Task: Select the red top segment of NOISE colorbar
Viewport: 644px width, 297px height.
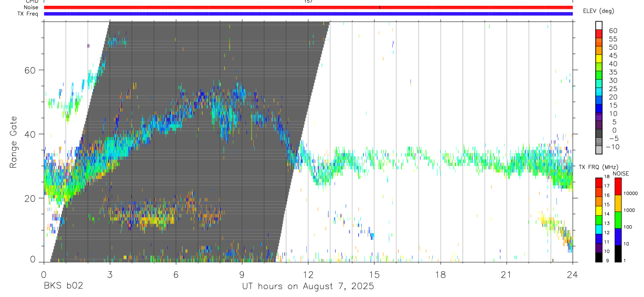Action: click(x=618, y=186)
